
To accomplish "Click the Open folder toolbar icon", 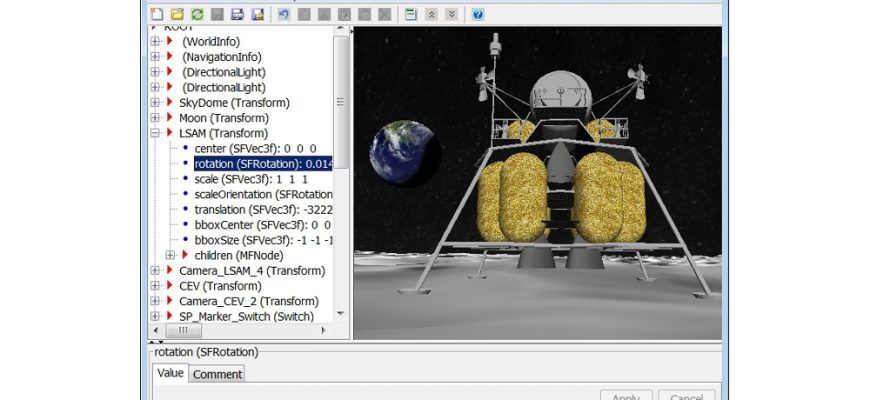I will 177,14.
